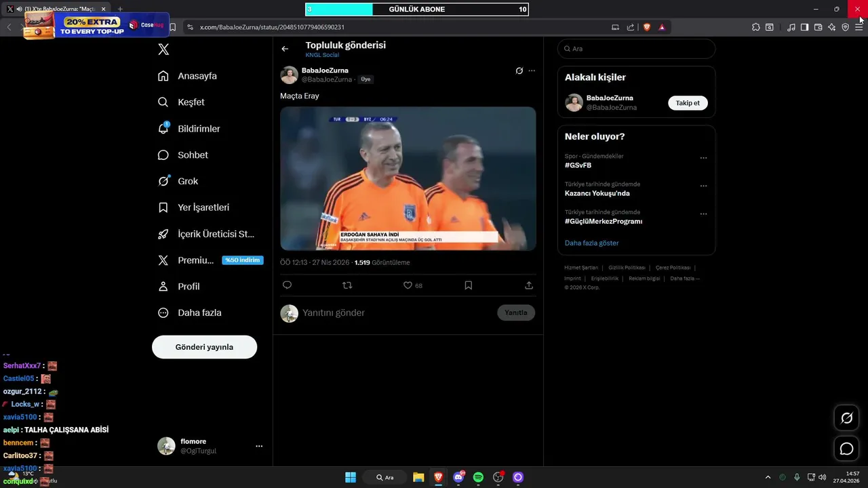Open the floating Grok button
The width and height of the screenshot is (868, 488).
[846, 418]
